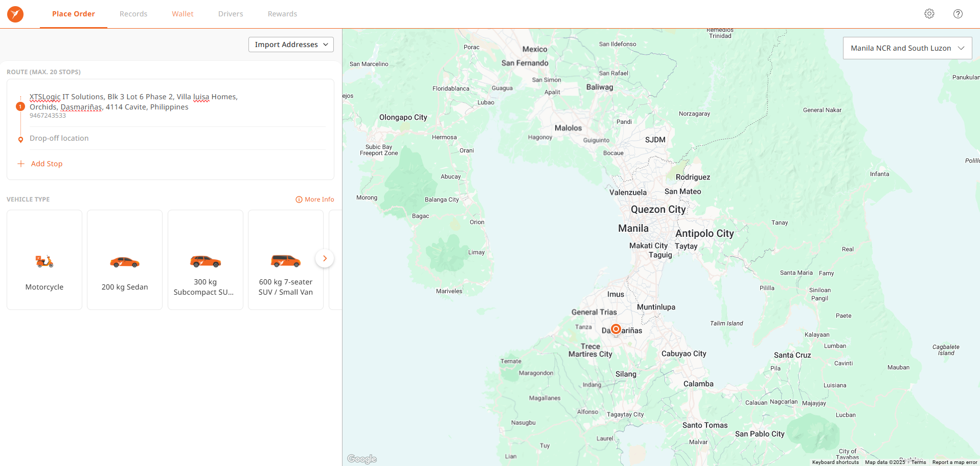Click the Malolos label on the map
Screen dimensions: 980x466
point(568,128)
